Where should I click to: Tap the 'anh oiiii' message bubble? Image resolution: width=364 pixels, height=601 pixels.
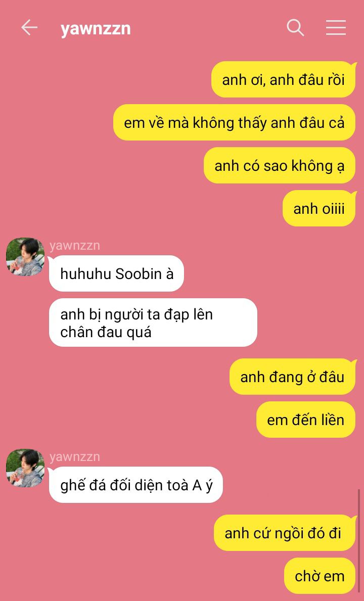coord(319,209)
